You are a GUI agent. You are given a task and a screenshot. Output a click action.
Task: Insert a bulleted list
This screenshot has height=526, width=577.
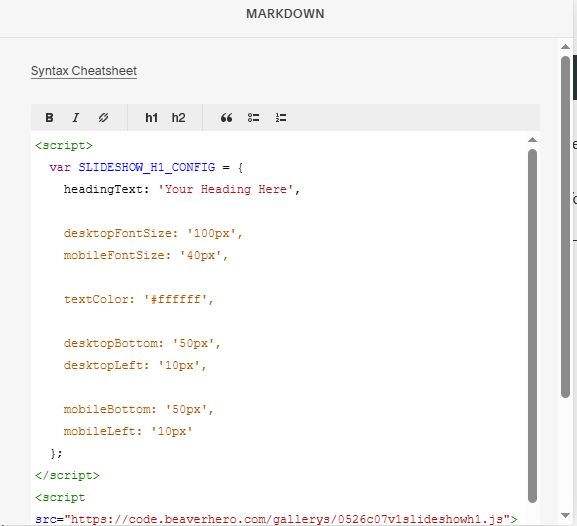254,118
